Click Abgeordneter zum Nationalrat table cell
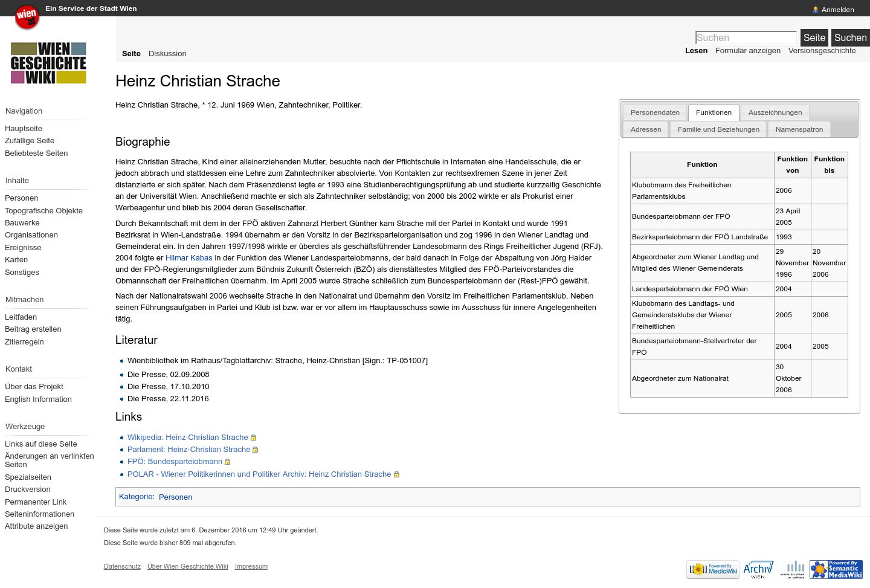 702,378
